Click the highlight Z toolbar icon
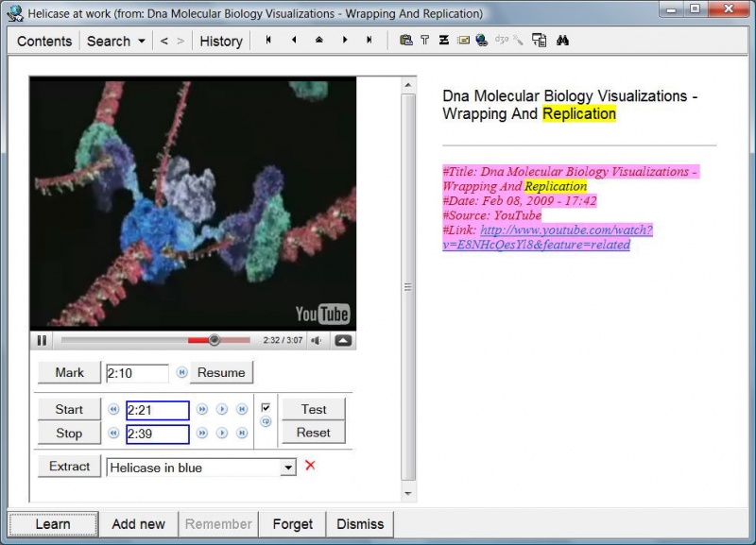This screenshot has width=756, height=545. click(444, 40)
